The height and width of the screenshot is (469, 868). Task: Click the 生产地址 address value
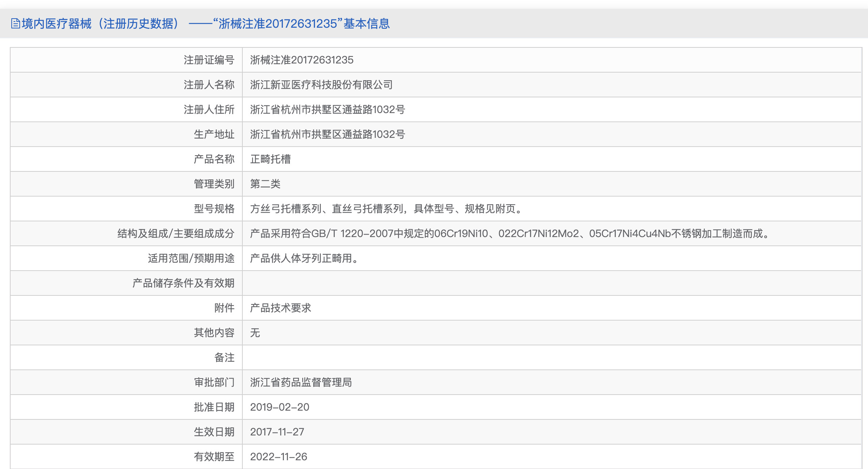click(x=327, y=134)
